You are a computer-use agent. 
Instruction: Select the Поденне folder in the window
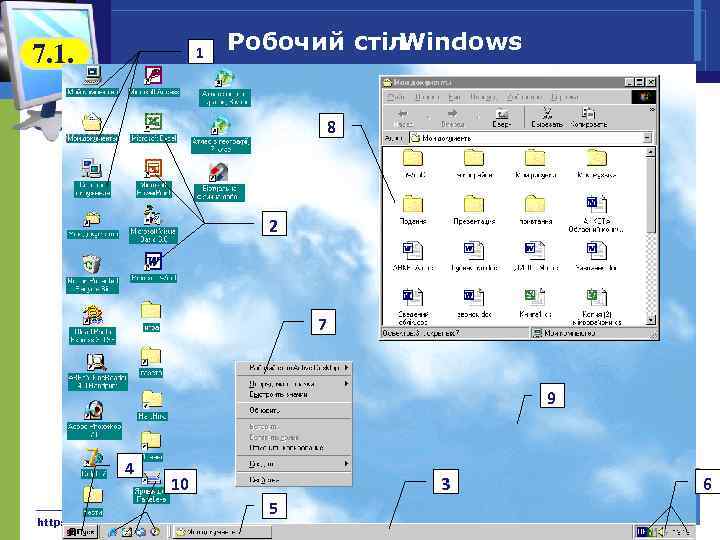[413, 209]
